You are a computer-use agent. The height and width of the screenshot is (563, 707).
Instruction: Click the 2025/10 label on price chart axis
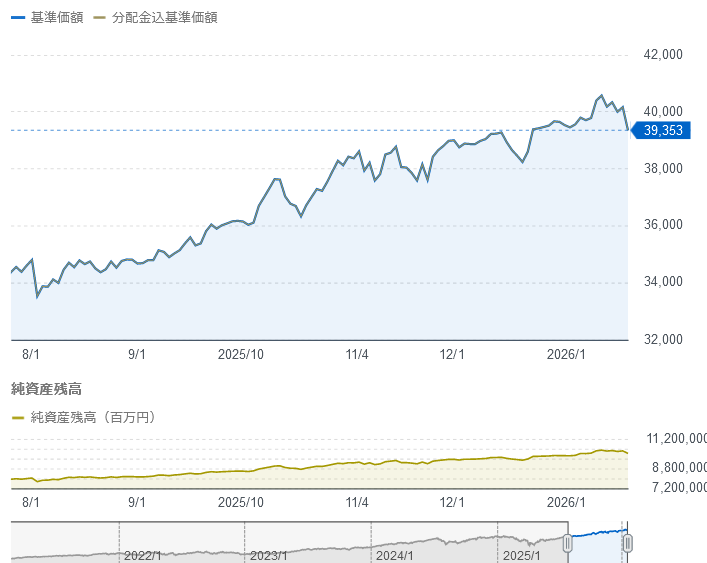point(241,354)
